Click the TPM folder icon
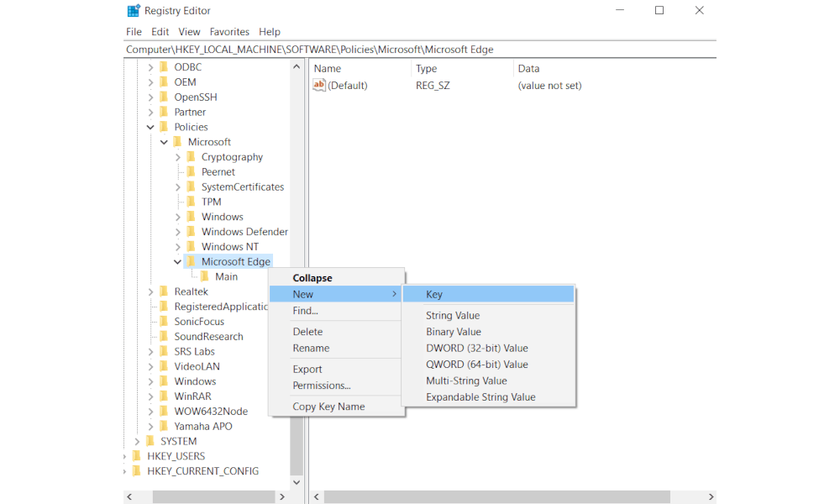Image resolution: width=840 pixels, height=504 pixels. click(192, 202)
